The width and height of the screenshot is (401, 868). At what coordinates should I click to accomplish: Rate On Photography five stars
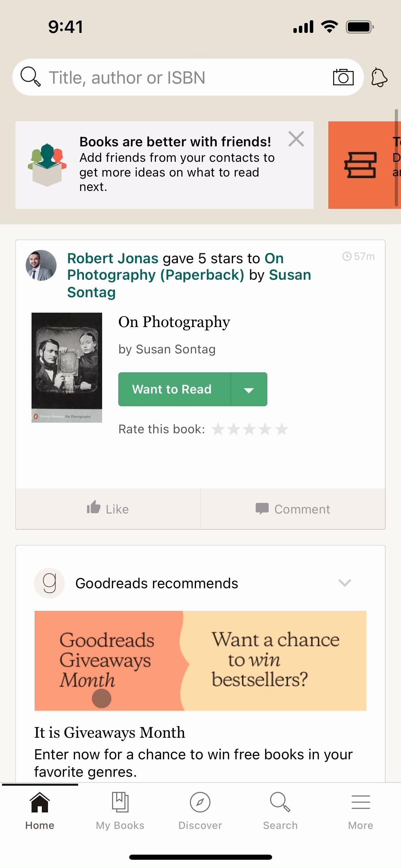pos(282,429)
